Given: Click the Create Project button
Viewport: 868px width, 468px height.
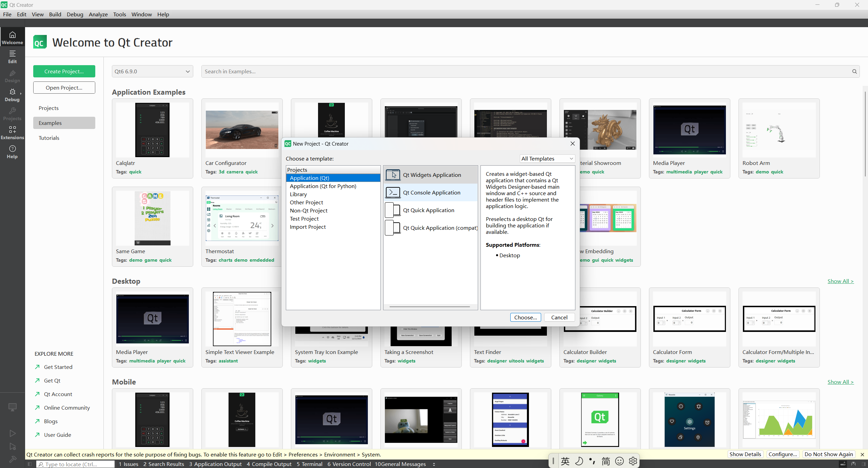Looking at the screenshot, I should tap(64, 71).
